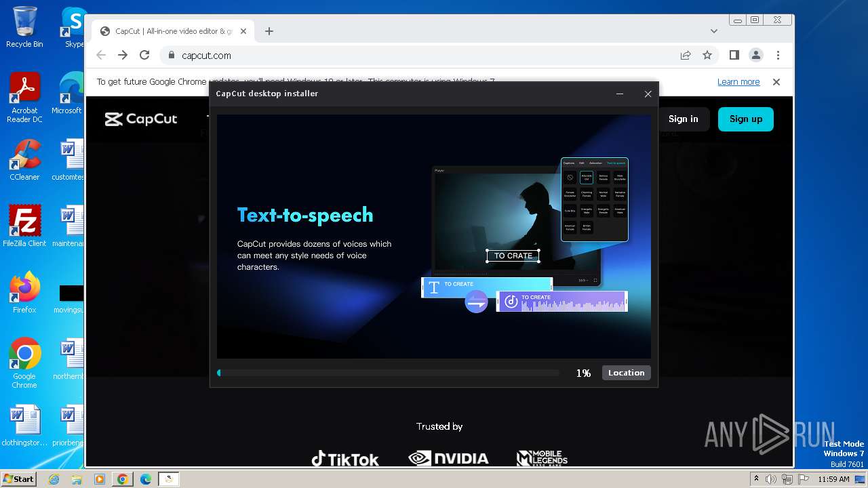Click the 11:59 AM taskbar clock
This screenshot has width=868, height=488.
[x=833, y=479]
